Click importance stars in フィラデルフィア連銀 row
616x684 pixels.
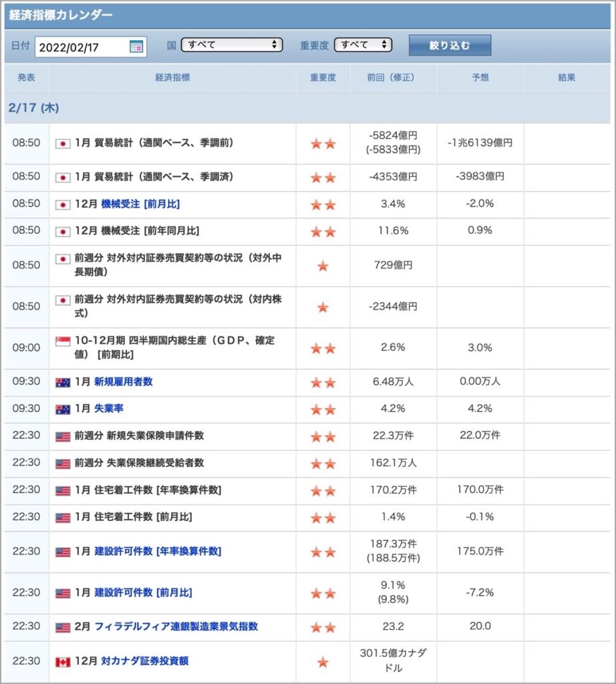coord(323,628)
